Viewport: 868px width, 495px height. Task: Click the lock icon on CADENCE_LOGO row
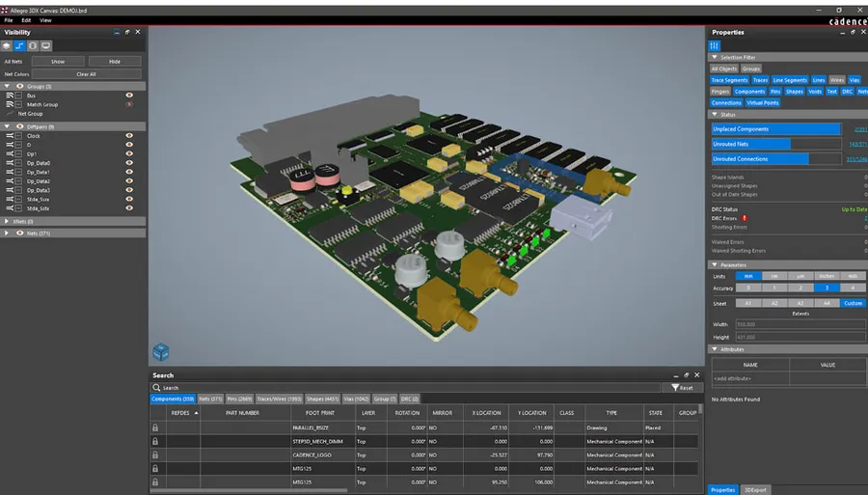(x=155, y=454)
